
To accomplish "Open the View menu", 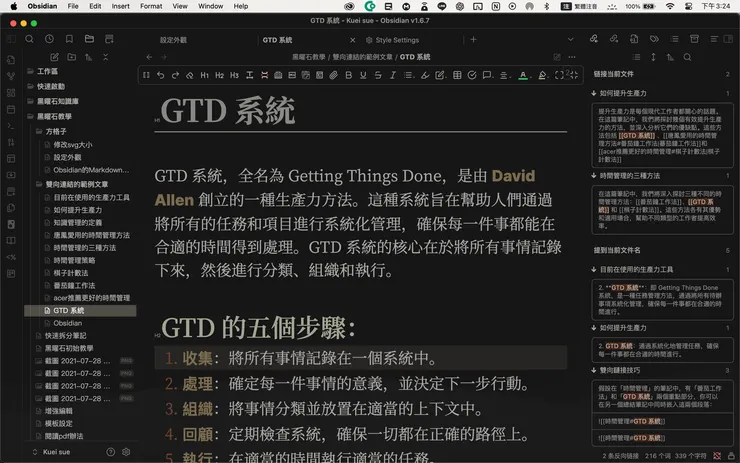I will [180, 6].
